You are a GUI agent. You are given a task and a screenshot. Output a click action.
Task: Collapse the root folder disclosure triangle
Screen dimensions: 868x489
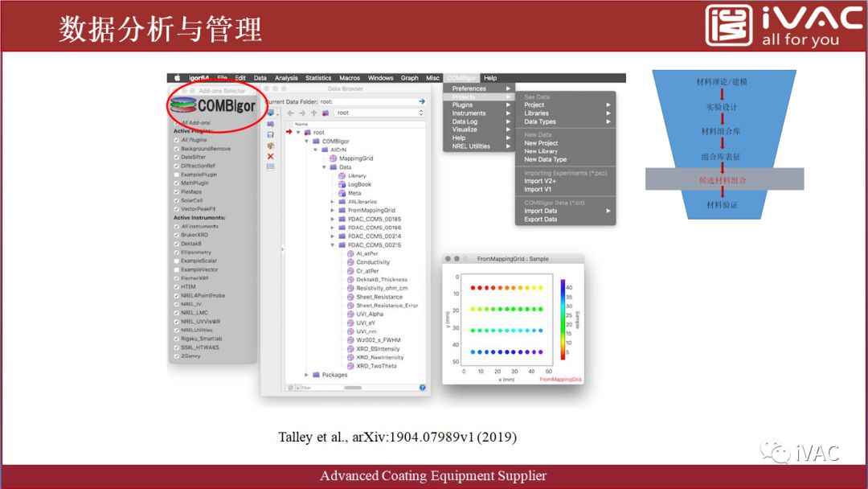click(x=298, y=133)
